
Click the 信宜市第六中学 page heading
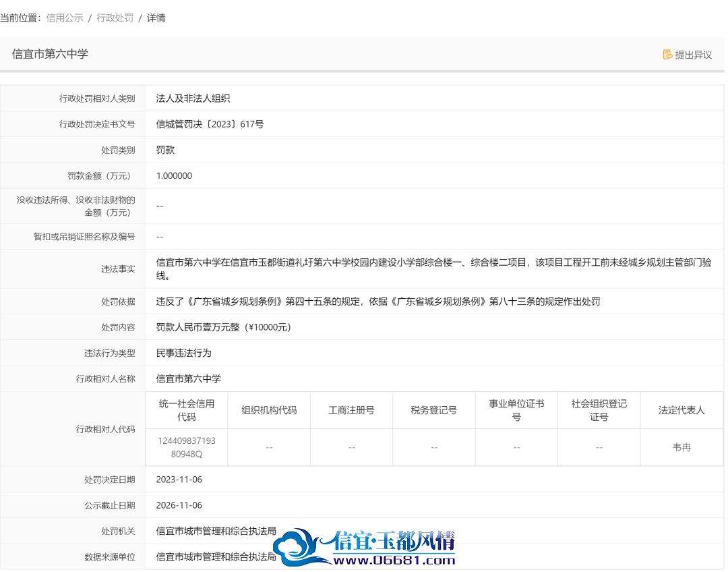50,54
